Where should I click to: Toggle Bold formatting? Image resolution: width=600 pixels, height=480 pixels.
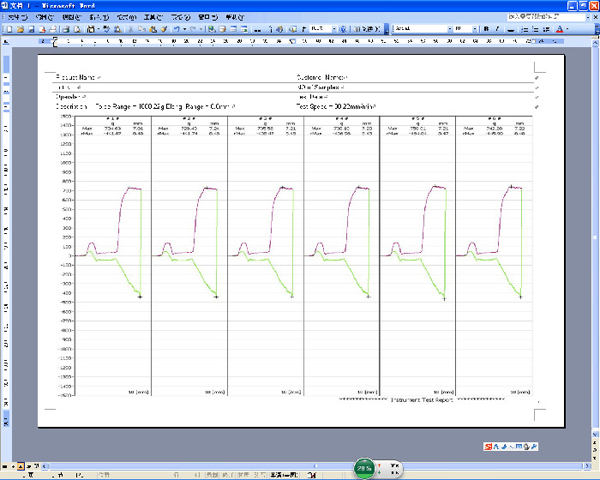485,30
